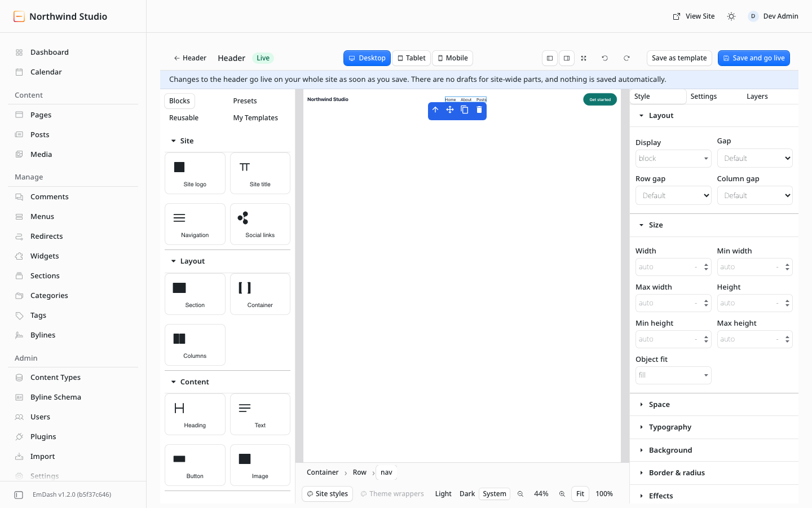
Task: Open the My Templates tab
Action: pos(255,118)
